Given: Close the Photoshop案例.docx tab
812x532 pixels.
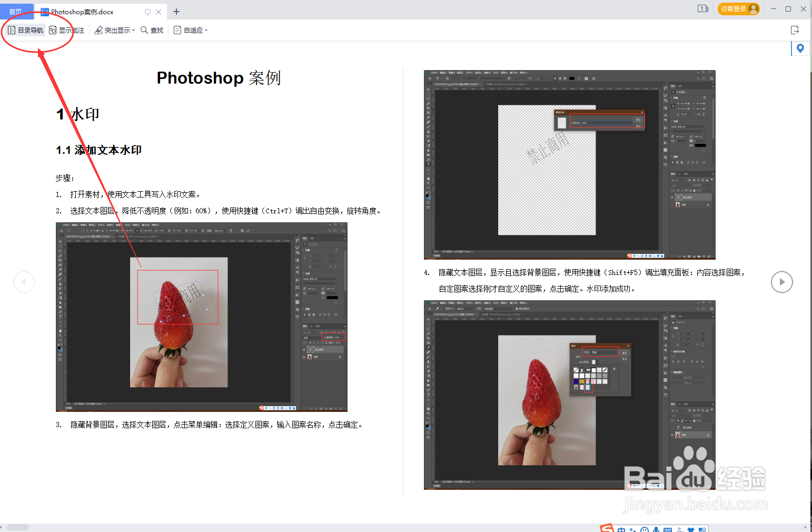Looking at the screenshot, I should click(159, 12).
